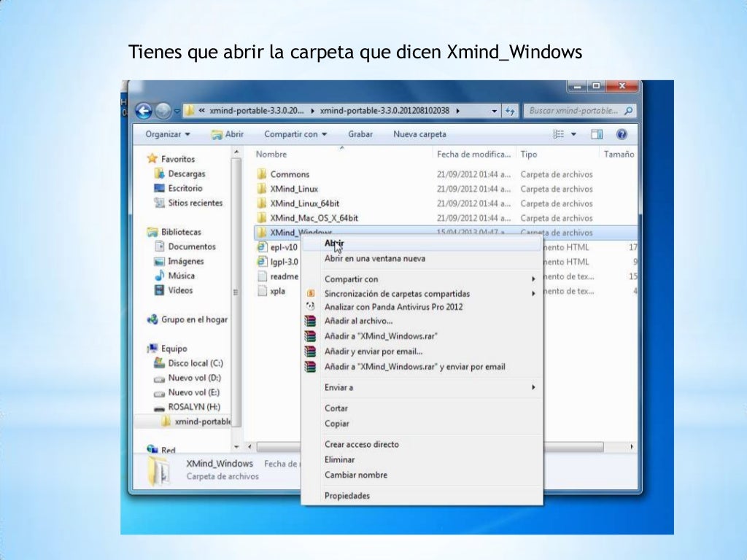This screenshot has height=560, width=747.
Task: Click the XMind_Windows folder thumbnail in details pane
Action: [x=158, y=471]
